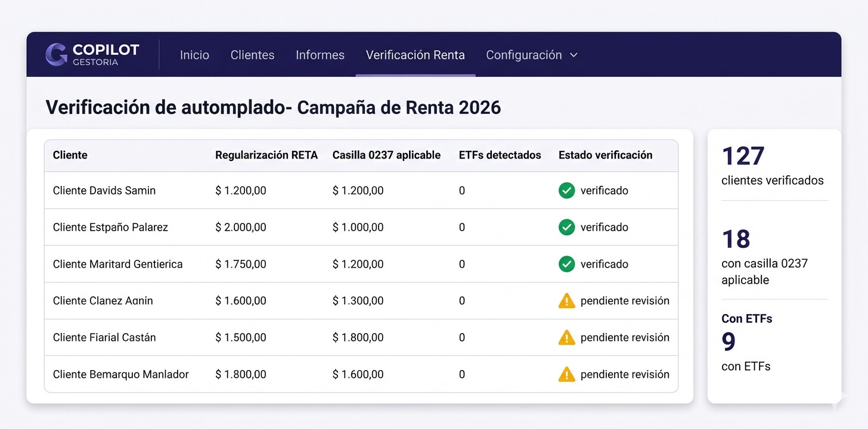Screen dimensions: 868x429
Task: Click the ETFs detectados column header
Action: click(500, 155)
